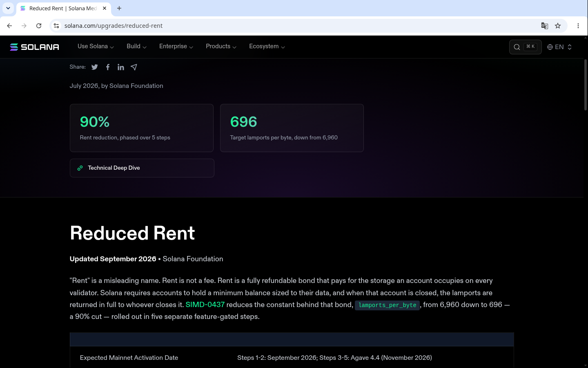
Task: Click the 'Updated September 2026' text
Action: (x=113, y=259)
